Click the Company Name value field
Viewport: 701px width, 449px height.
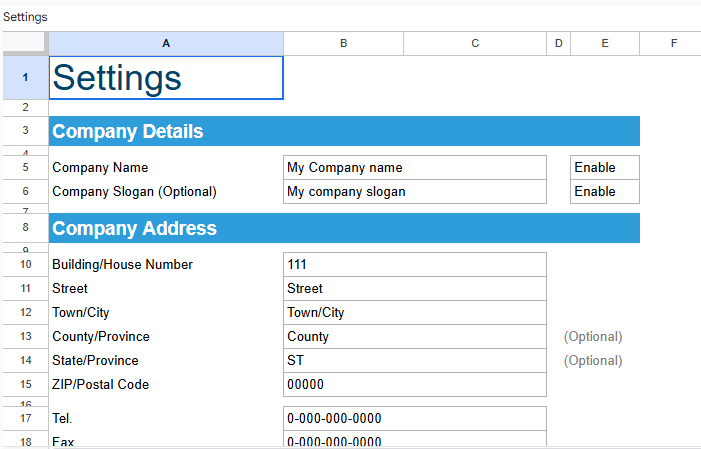click(x=415, y=168)
